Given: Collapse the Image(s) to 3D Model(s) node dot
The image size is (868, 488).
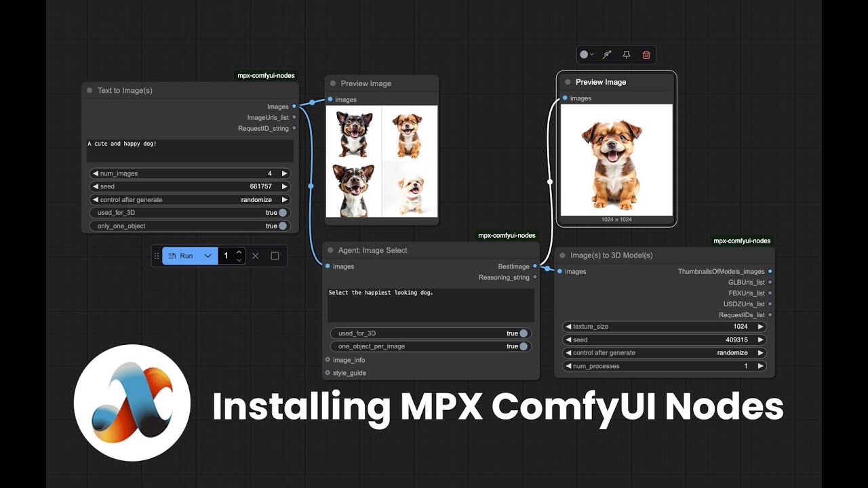Looking at the screenshot, I should tap(563, 256).
